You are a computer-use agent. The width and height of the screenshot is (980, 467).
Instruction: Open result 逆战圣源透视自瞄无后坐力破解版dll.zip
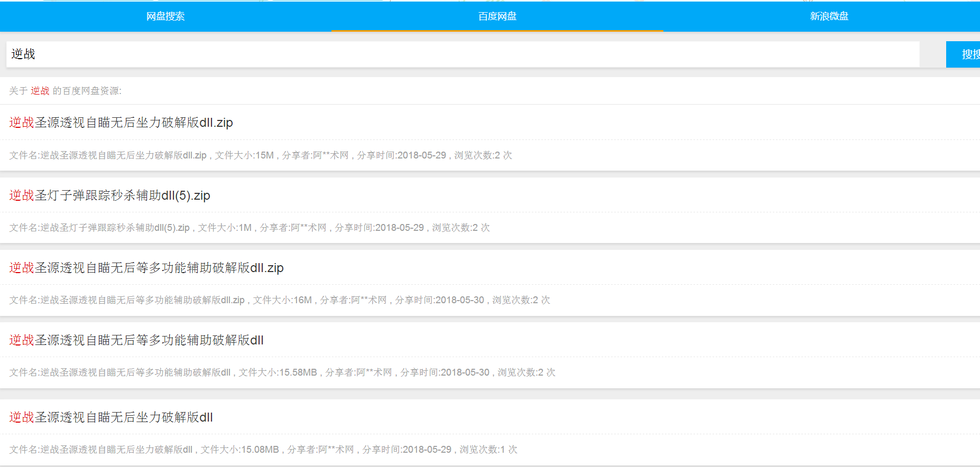click(x=121, y=123)
